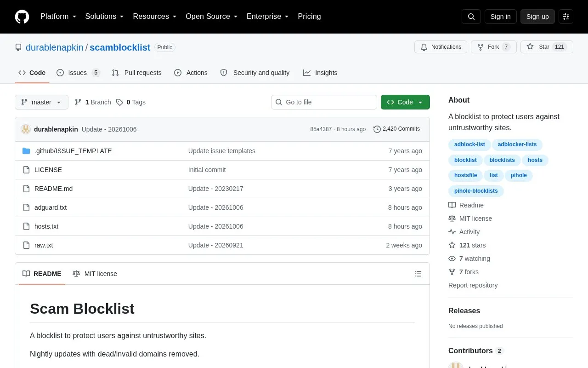This screenshot has height=368, width=588.
Task: Click the .github/ISSUE_TEMPLATE folder icon
Action: pos(26,151)
